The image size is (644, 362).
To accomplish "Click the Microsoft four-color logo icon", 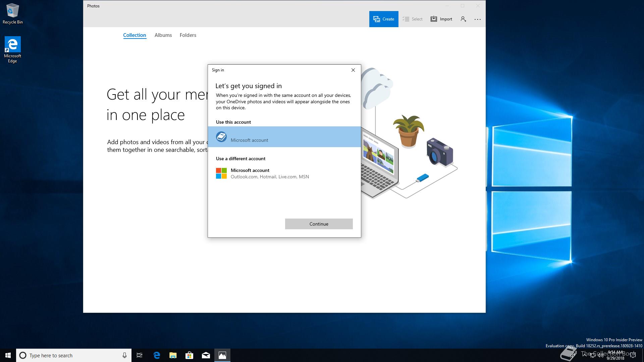I will (x=221, y=173).
